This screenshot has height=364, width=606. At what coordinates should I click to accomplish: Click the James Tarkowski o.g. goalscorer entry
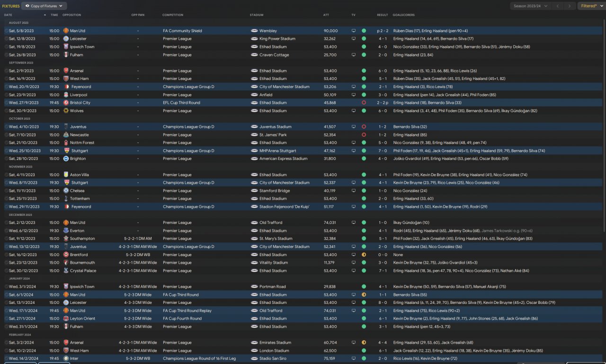click(507, 231)
